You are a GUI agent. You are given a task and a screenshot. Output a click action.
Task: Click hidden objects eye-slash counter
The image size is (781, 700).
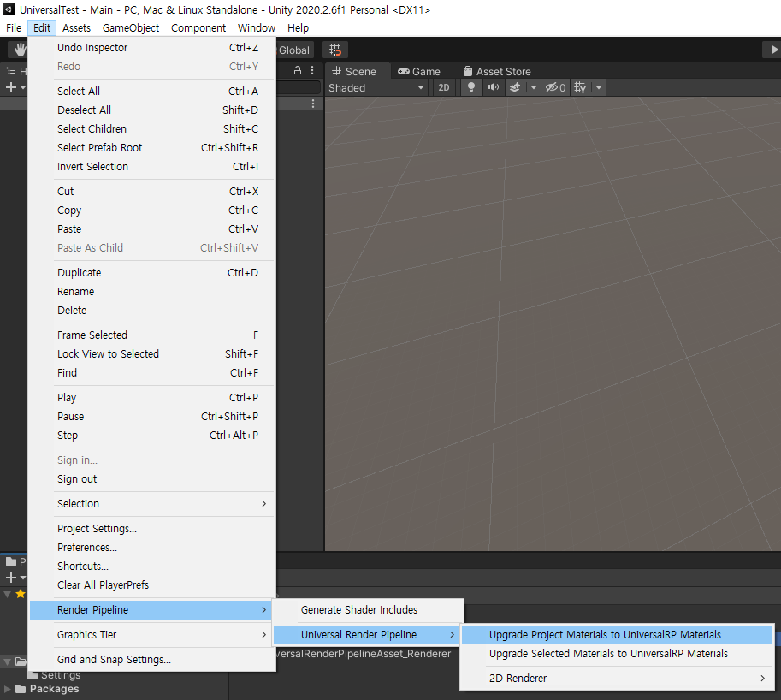(555, 87)
